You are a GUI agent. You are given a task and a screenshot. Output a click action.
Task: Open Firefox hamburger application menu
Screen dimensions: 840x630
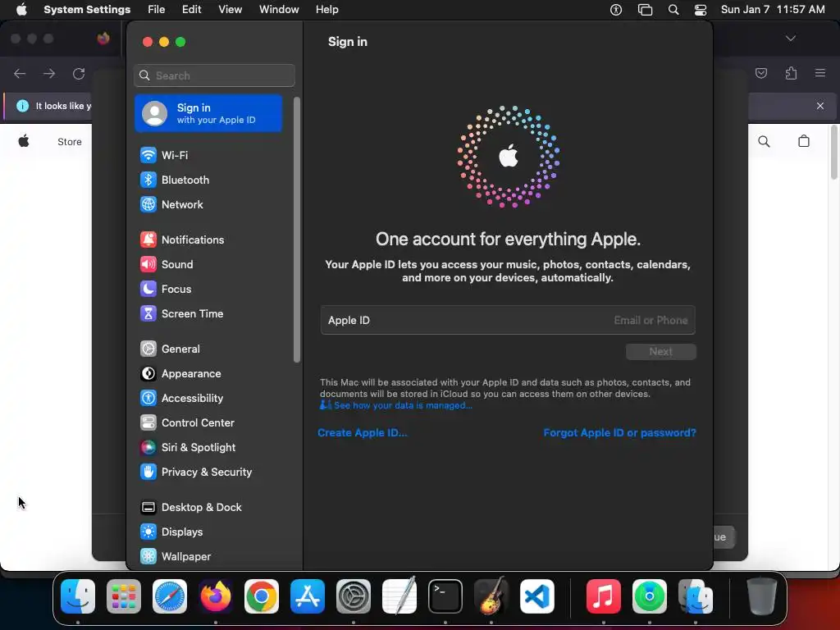click(x=820, y=73)
